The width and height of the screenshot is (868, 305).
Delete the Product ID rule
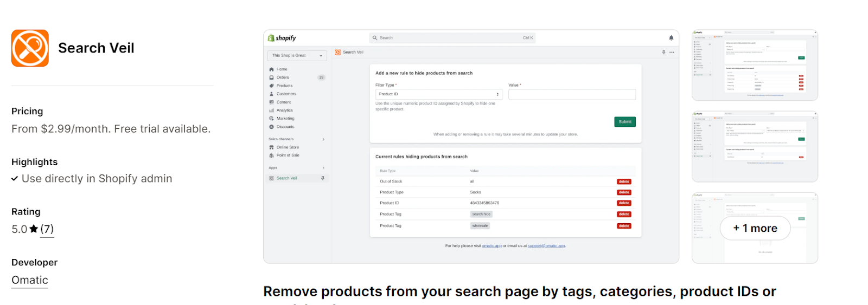(624, 203)
